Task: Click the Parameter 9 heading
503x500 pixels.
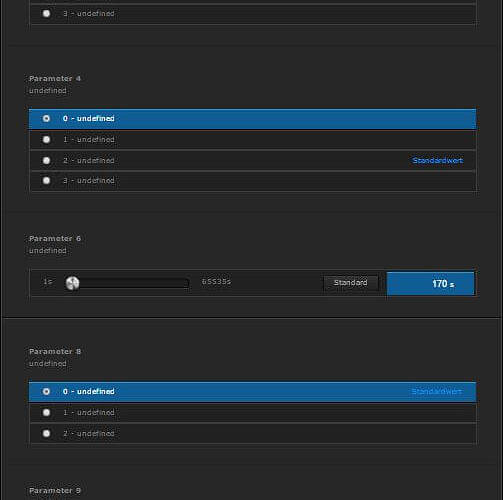Action: coord(55,491)
